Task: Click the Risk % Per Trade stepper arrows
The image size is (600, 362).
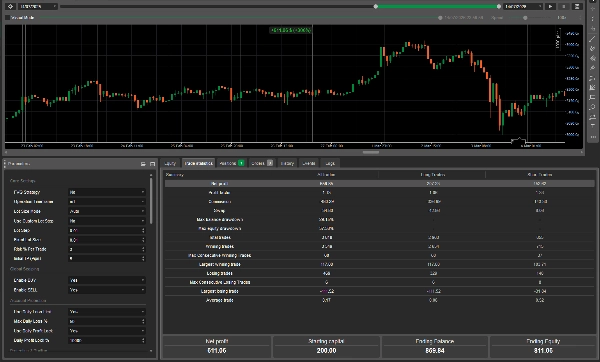Action: coord(143,249)
